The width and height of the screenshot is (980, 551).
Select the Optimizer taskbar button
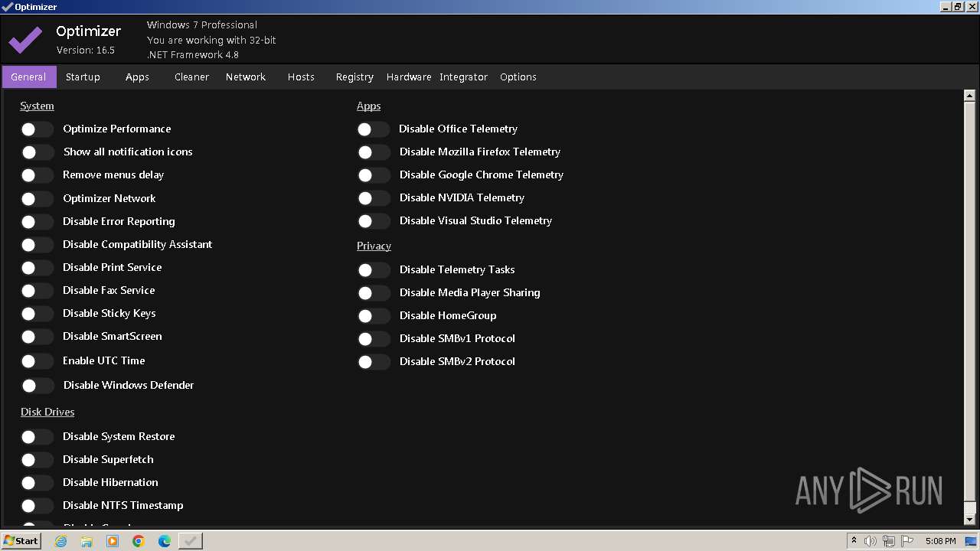(191, 541)
